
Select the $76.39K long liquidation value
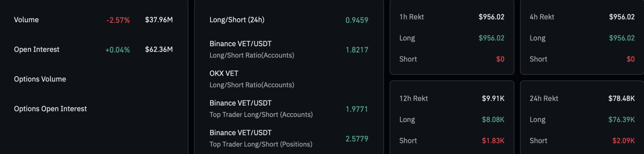(621, 120)
